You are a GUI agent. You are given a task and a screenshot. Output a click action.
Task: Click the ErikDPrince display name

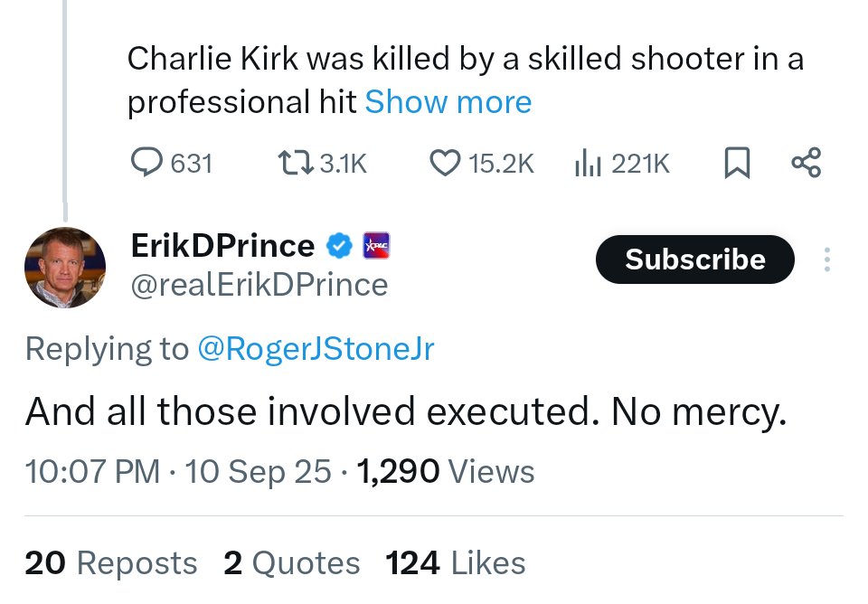coord(222,245)
